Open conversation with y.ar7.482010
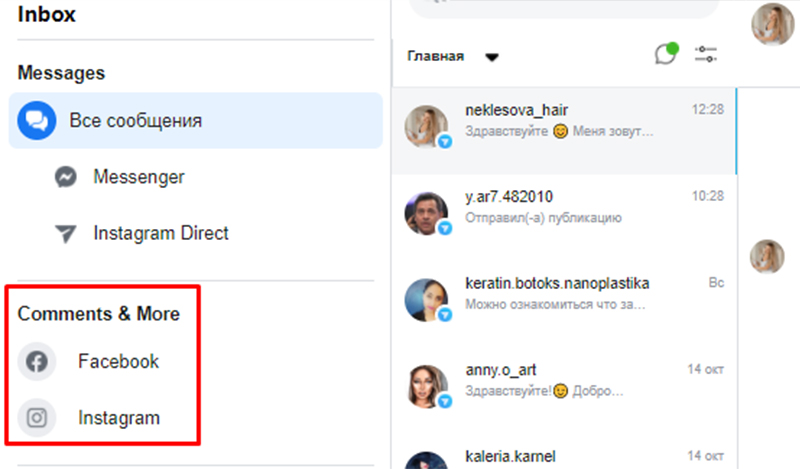Image resolution: width=800 pixels, height=469 pixels. 565,217
